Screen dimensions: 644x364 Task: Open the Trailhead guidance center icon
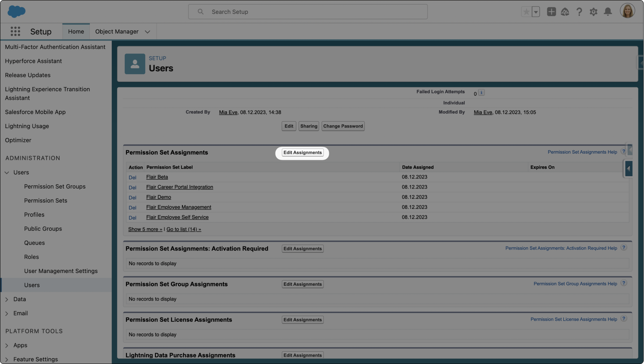[x=565, y=11]
